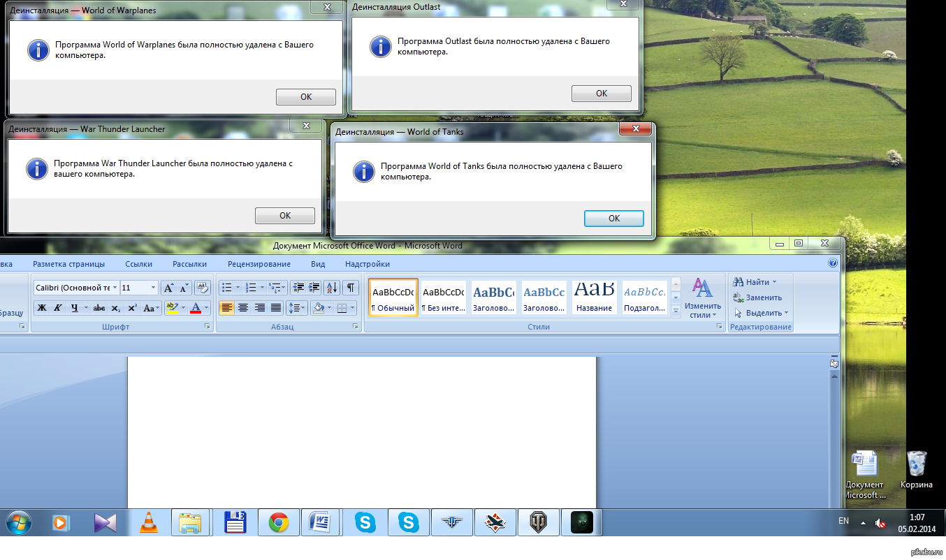
Task: Toggle show paragraph marks ¶
Action: coord(351,288)
